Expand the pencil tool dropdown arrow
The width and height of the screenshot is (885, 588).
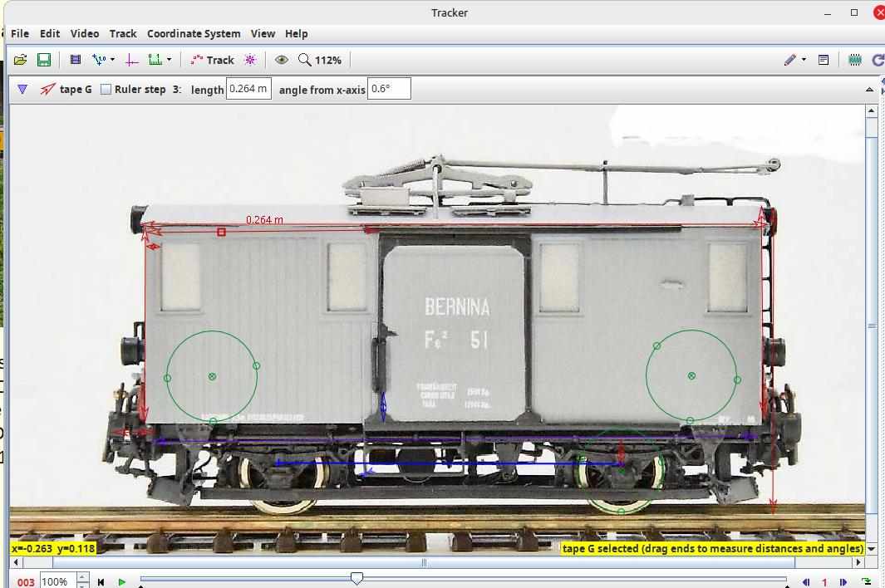804,59
